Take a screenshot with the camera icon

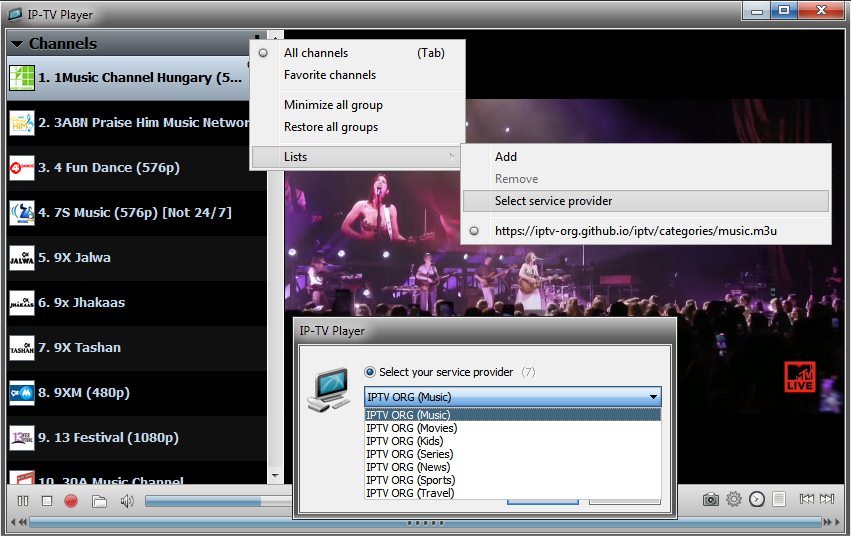(x=710, y=499)
